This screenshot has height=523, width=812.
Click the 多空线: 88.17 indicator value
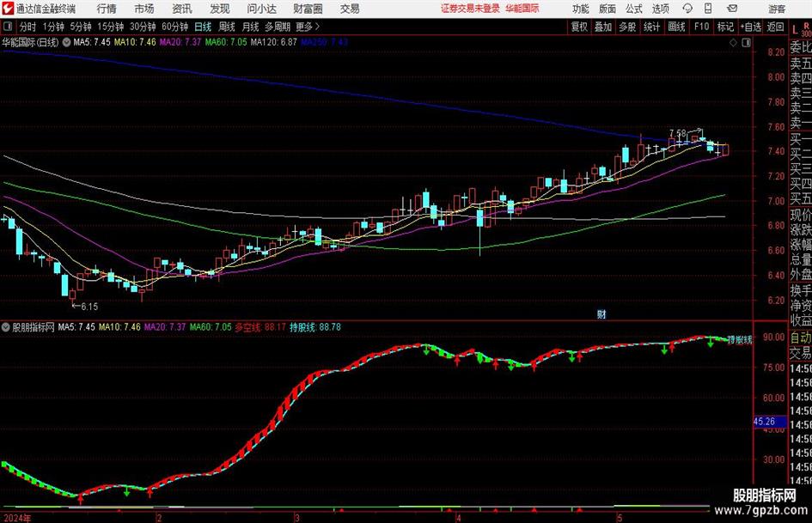(x=260, y=327)
